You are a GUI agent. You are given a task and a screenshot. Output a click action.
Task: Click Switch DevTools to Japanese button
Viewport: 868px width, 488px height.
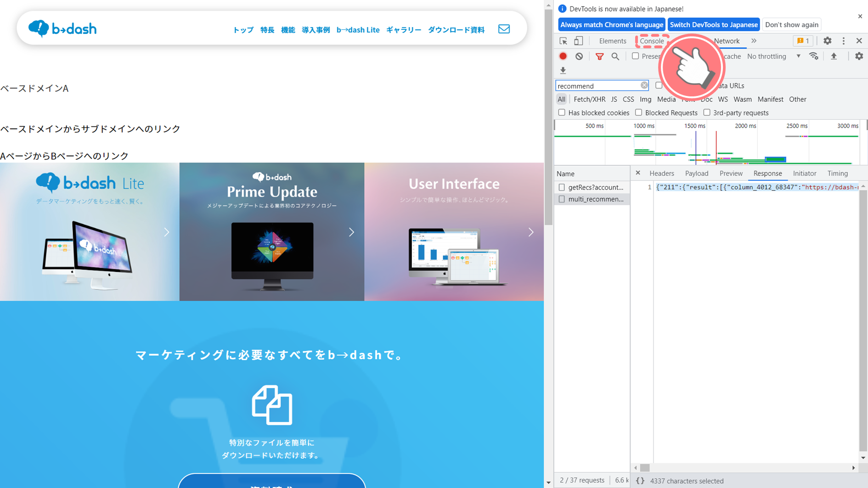pyautogui.click(x=714, y=24)
